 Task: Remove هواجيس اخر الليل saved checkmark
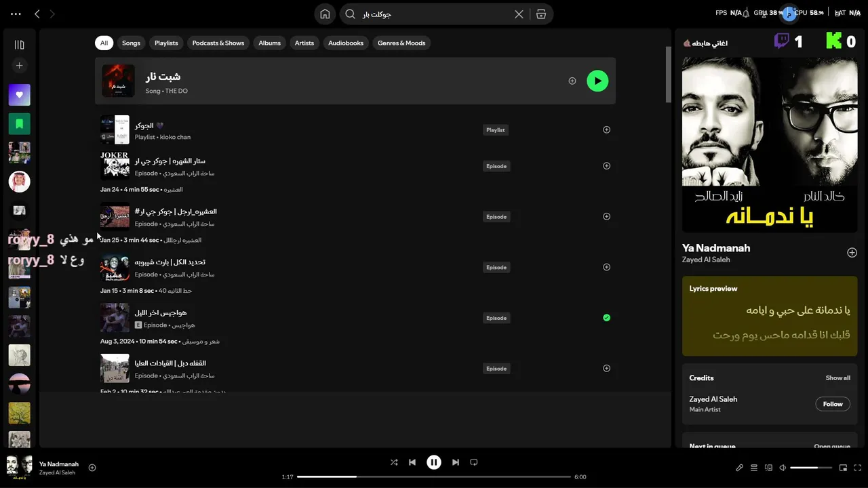[606, 317]
